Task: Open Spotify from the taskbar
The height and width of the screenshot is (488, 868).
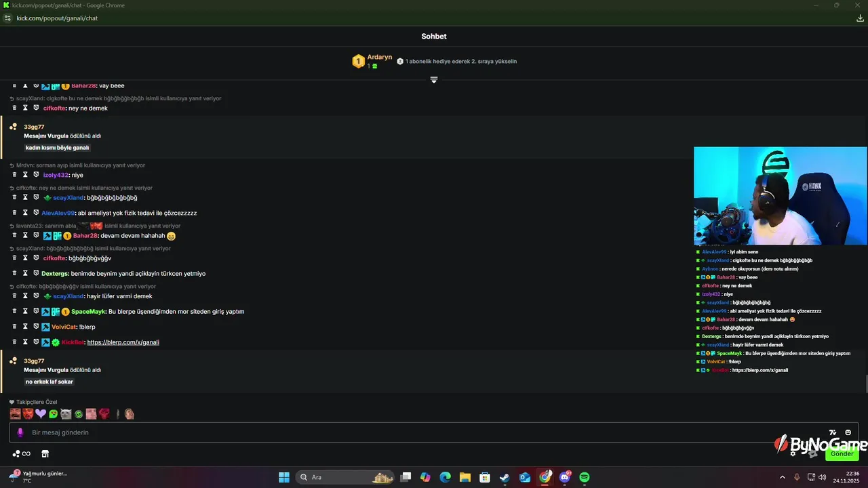Action: pyautogui.click(x=585, y=477)
